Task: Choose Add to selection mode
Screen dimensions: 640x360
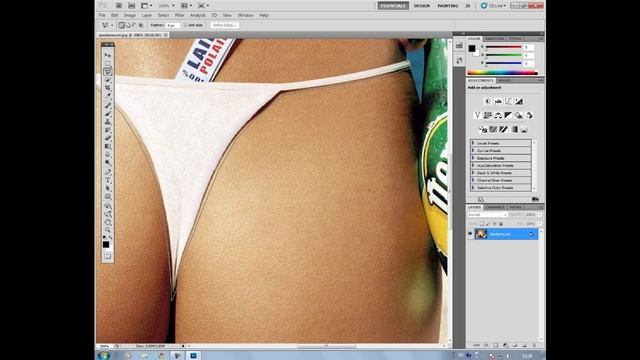Action: point(128,25)
